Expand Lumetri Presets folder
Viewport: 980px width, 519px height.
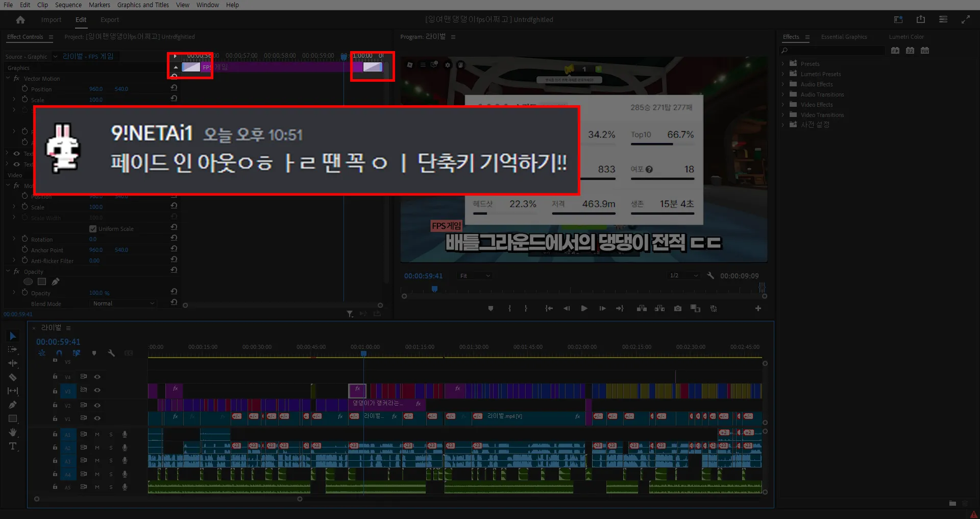tap(782, 74)
